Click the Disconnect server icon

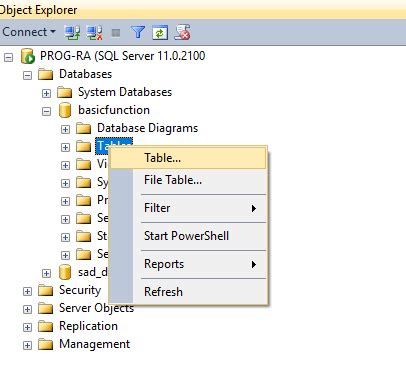pyautogui.click(x=94, y=33)
